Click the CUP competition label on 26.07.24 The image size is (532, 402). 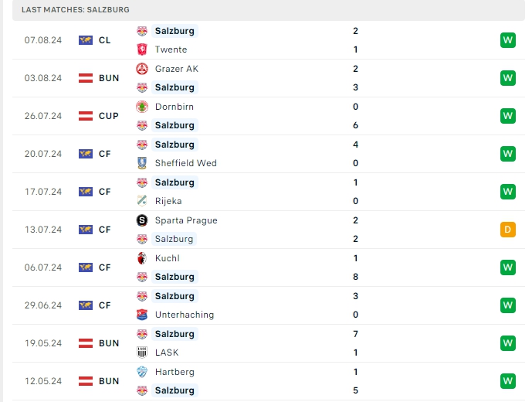click(109, 116)
